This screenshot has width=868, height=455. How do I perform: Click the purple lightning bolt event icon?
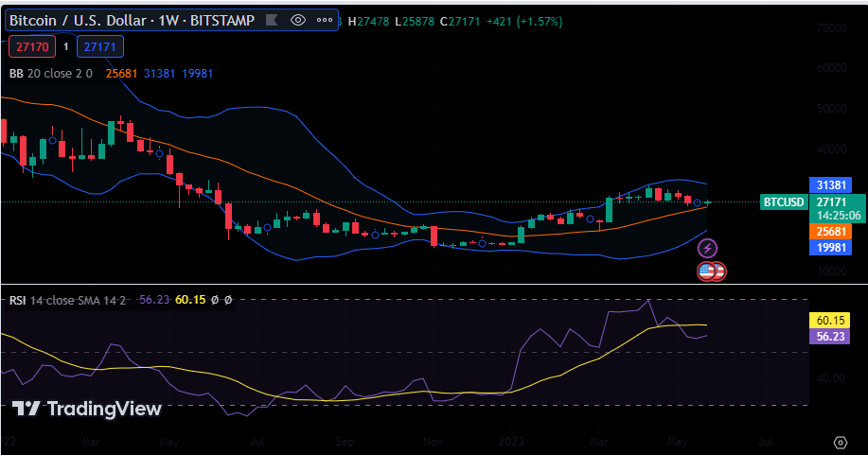pyautogui.click(x=708, y=249)
